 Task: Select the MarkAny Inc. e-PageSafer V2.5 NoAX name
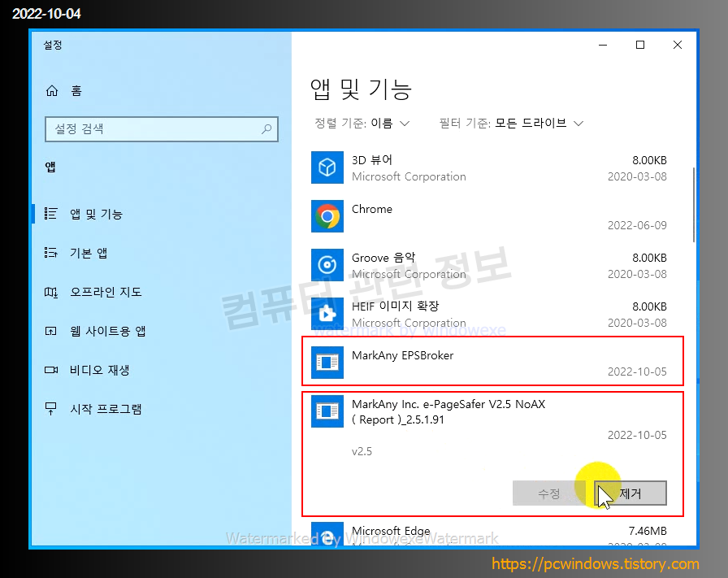[448, 411]
